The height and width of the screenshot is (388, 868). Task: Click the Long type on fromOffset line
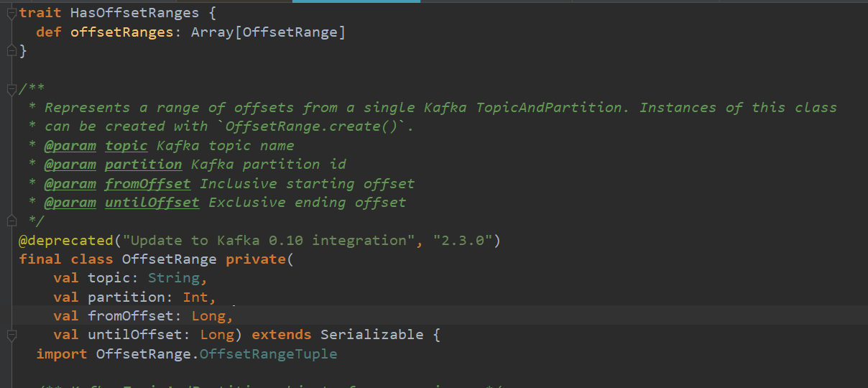pos(208,315)
